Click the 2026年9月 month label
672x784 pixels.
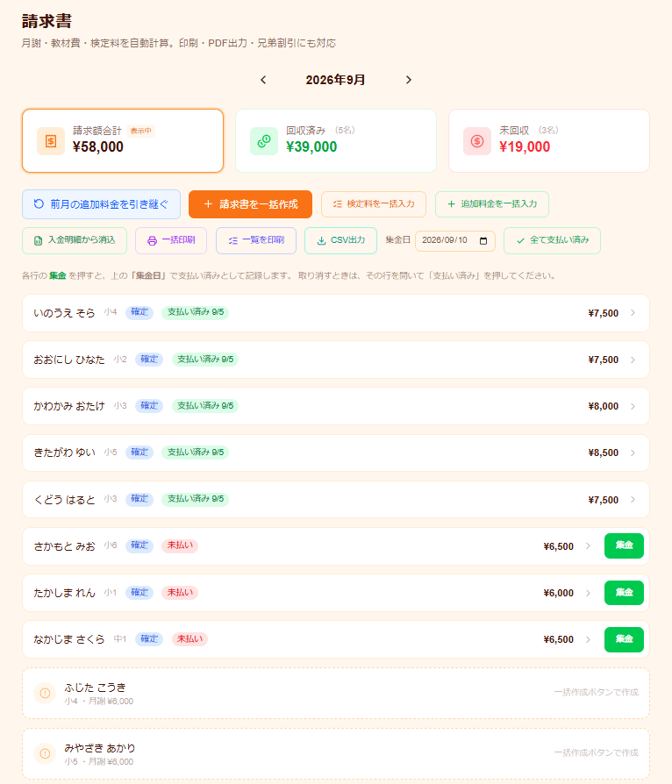click(335, 80)
